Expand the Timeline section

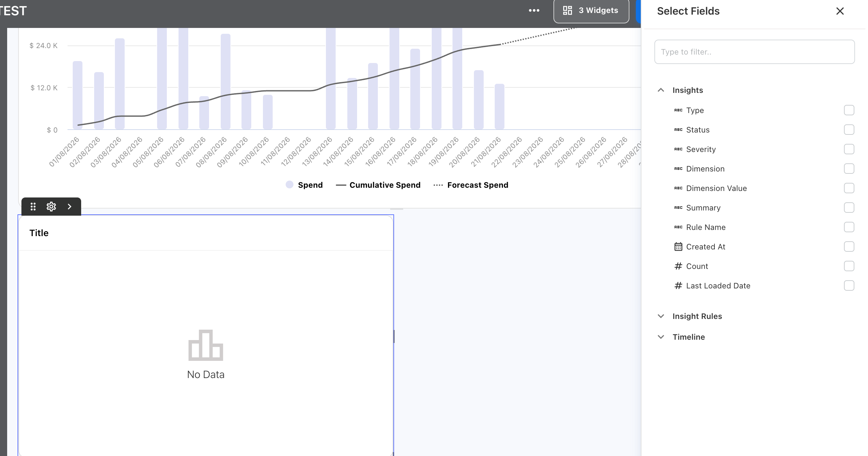661,337
